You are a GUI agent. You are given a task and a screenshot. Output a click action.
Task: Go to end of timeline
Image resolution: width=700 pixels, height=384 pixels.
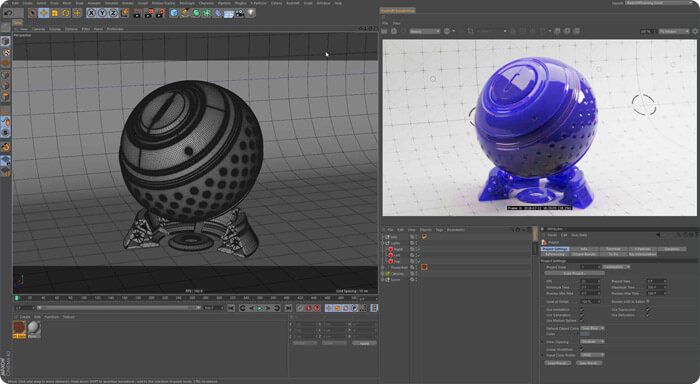288,308
